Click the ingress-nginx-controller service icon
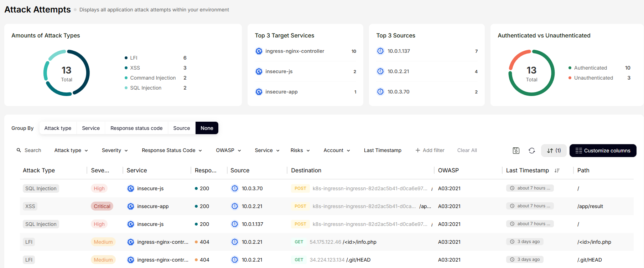This screenshot has height=268, width=644. click(259, 51)
